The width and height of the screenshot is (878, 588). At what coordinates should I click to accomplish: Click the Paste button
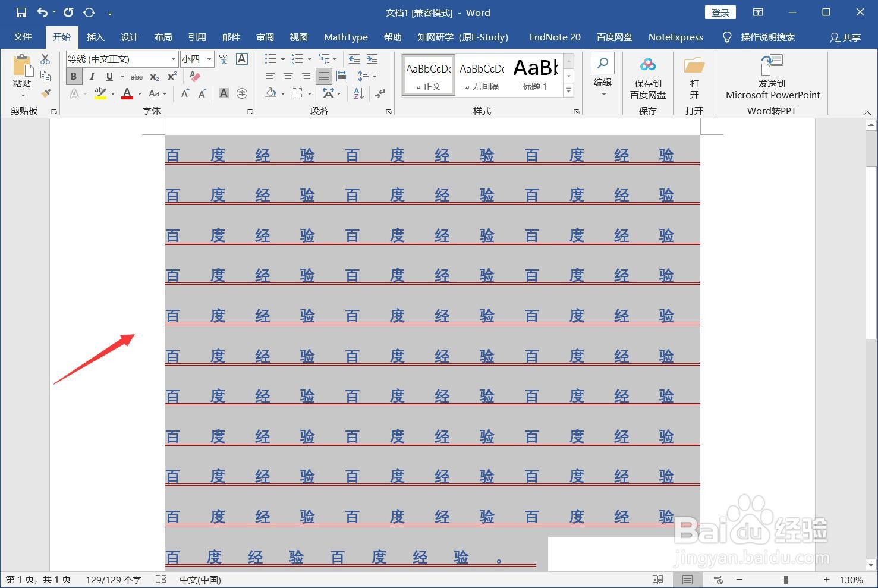(x=22, y=76)
